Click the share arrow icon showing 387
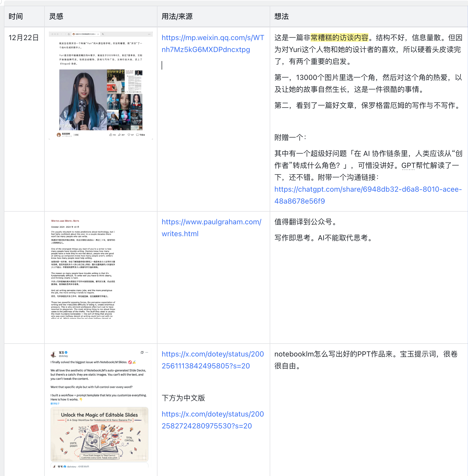This screenshot has height=476, width=468. tap(119, 135)
